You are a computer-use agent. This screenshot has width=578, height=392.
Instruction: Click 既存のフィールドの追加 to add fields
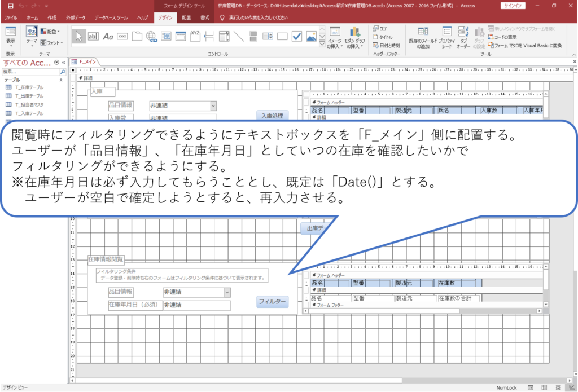[x=423, y=36]
